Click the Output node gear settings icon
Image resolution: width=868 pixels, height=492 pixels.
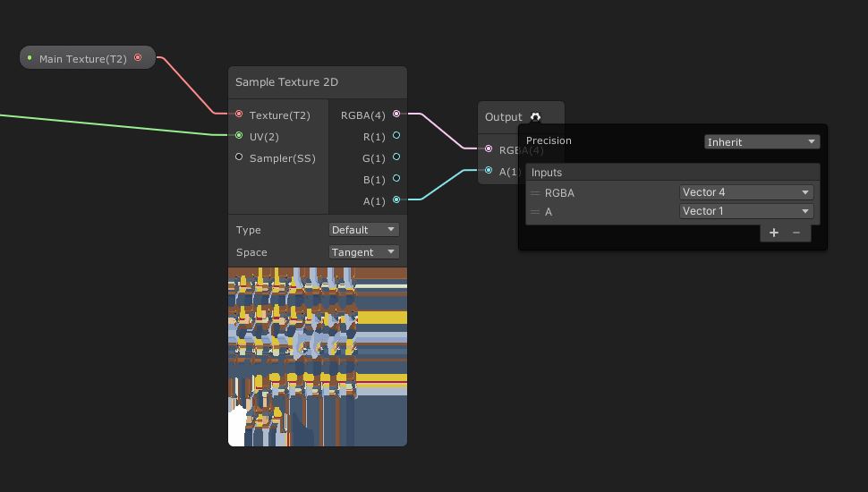coord(535,117)
